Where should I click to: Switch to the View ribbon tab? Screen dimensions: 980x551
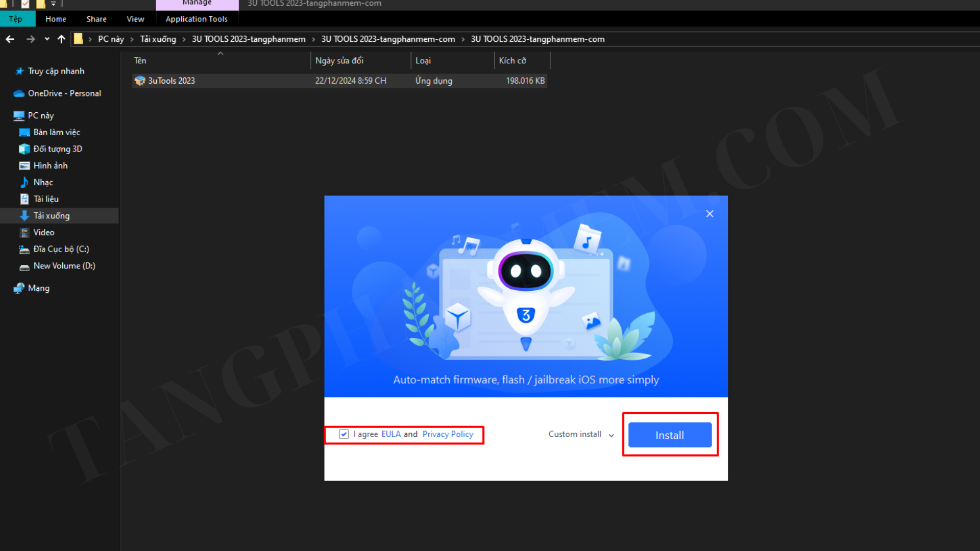(135, 19)
